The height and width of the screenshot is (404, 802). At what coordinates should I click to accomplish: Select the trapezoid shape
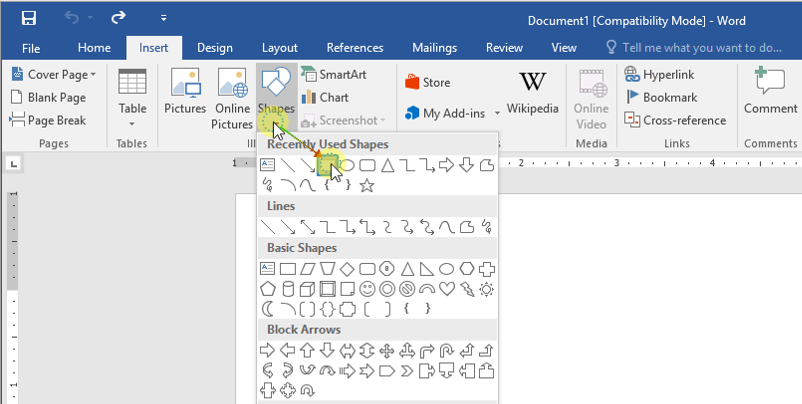pos(327,268)
